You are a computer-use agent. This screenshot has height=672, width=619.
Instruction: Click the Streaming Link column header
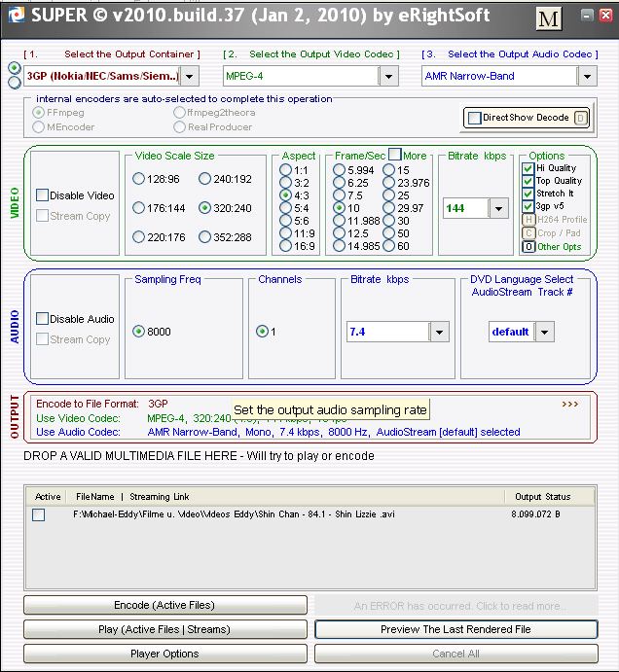[x=160, y=497]
